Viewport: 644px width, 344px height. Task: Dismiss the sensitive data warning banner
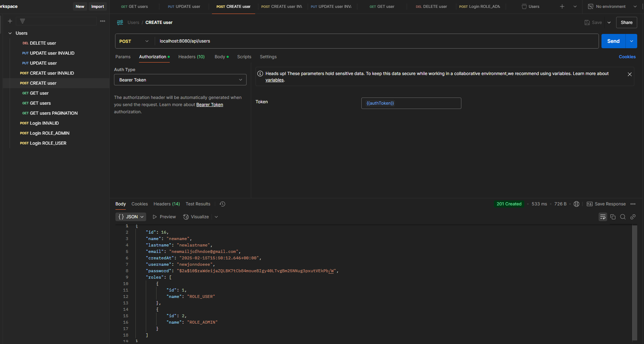tap(630, 74)
